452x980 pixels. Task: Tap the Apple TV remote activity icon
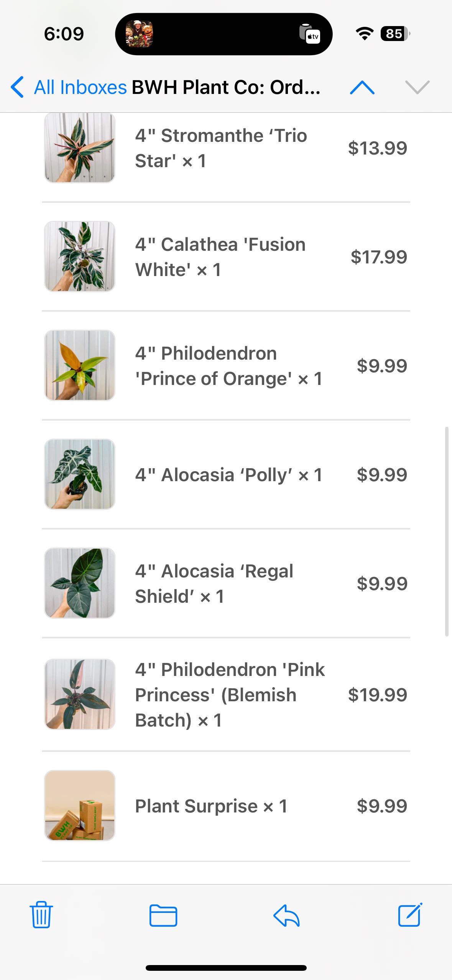[310, 34]
